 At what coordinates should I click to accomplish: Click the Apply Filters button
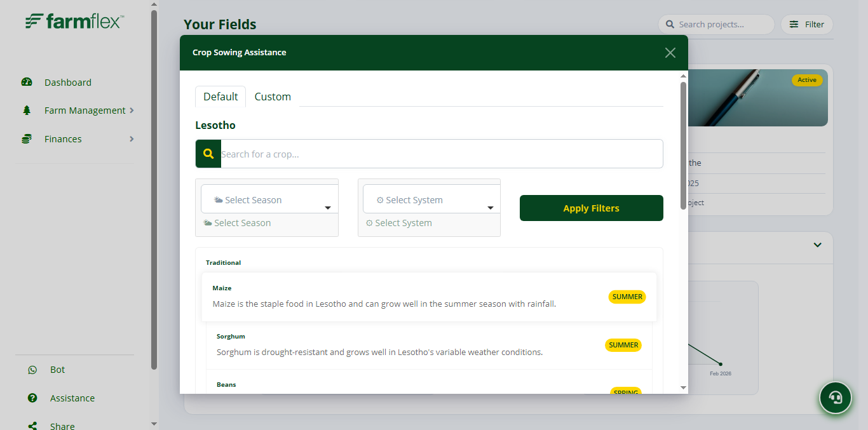[592, 208]
